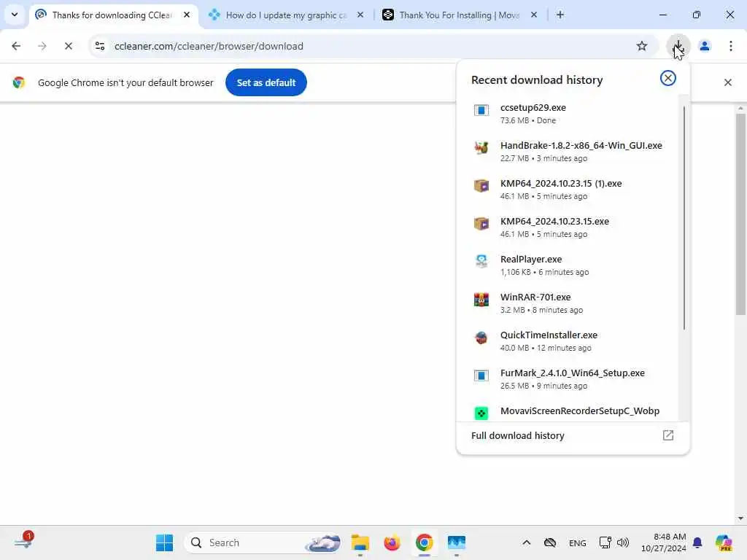747x560 pixels.
Task: Click the FurMark setup file icon
Action: tap(481, 376)
